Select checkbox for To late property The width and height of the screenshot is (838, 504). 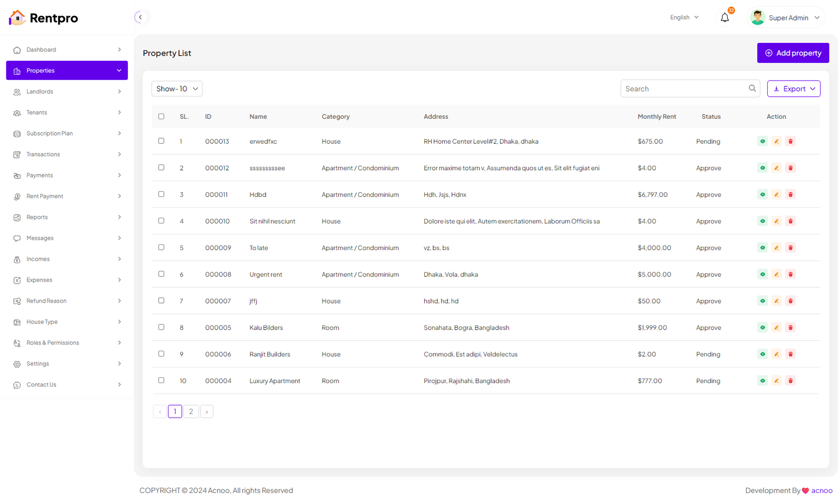tap(161, 248)
